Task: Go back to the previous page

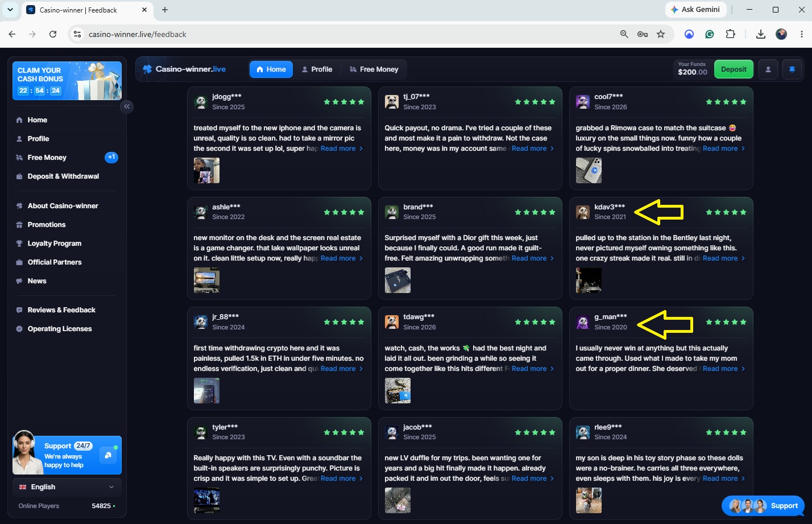Action: click(12, 34)
